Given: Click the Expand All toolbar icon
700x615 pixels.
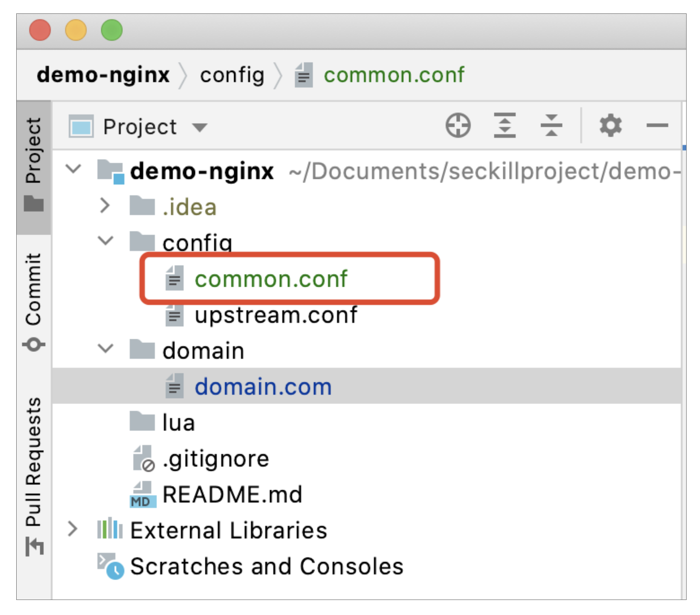Looking at the screenshot, I should point(504,126).
